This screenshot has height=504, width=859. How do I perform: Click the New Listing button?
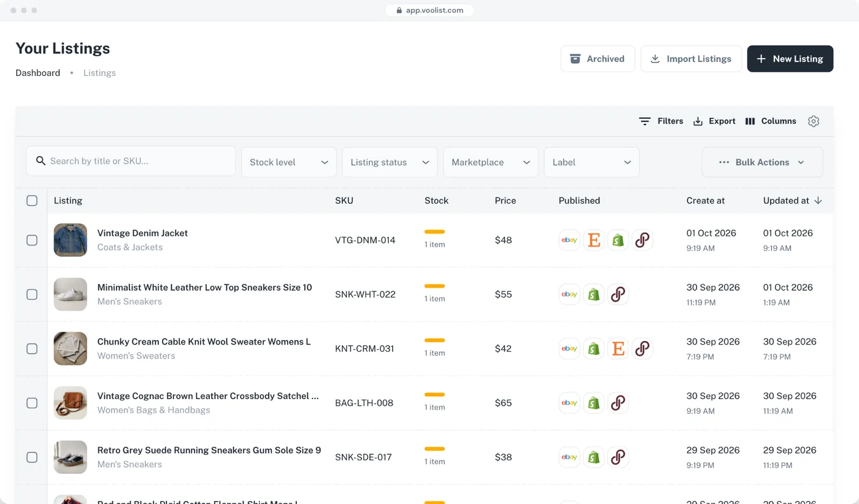pos(790,59)
